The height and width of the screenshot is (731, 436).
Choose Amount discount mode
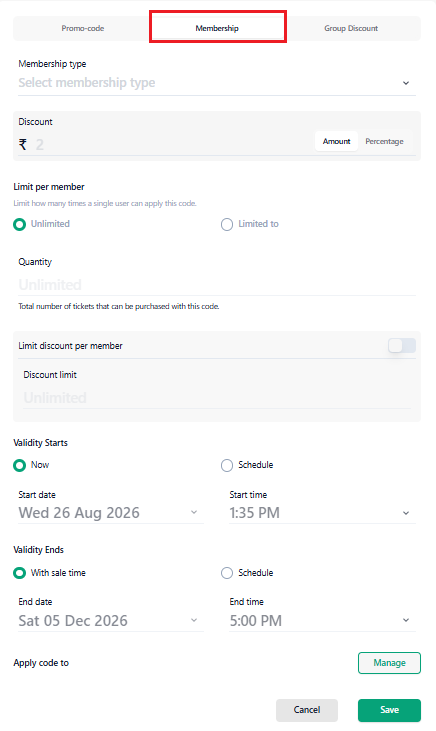[336, 141]
